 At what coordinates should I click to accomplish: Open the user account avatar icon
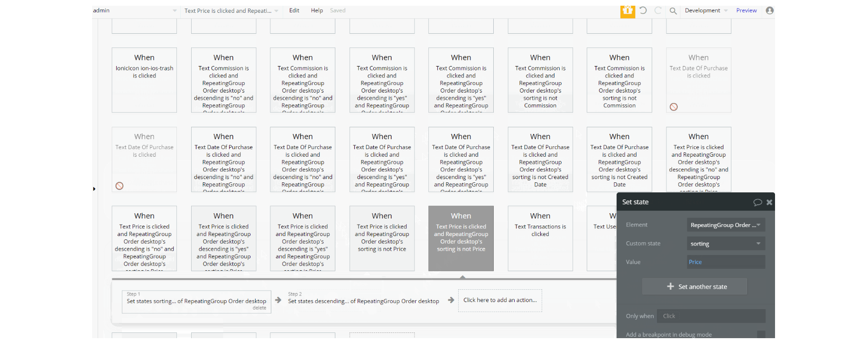pos(770,10)
